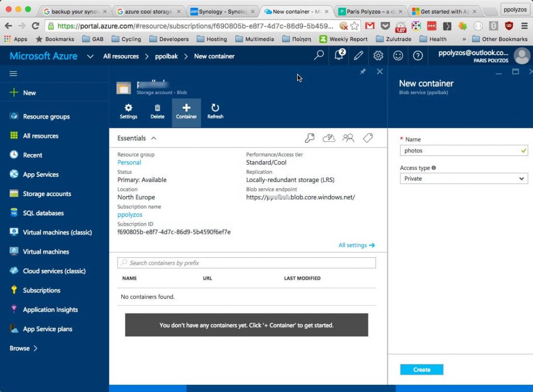This screenshot has height=392, width=533.
Task: Open the Cycling bookmarks folder
Action: click(x=126, y=39)
